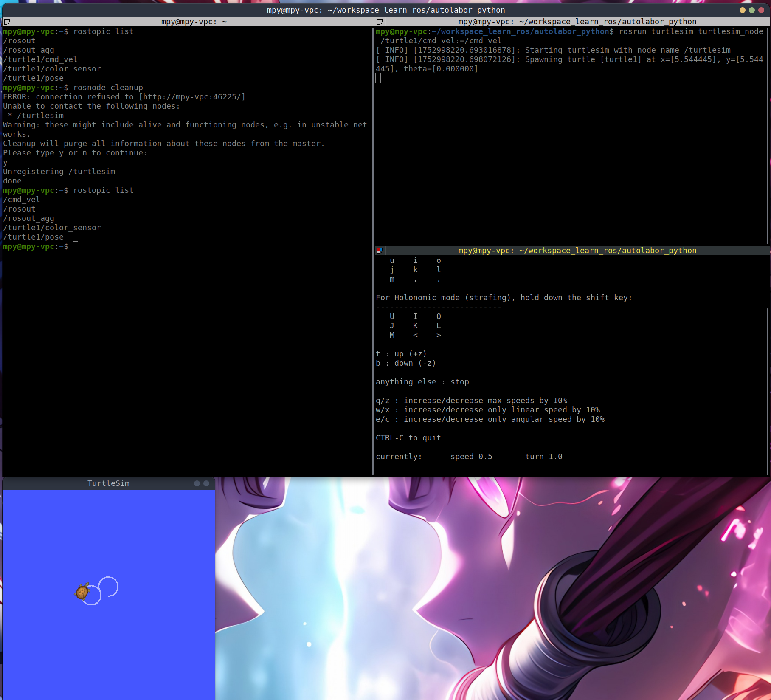Select titlebar above the rosrun turtlesim output
The image size is (771, 700).
point(577,22)
